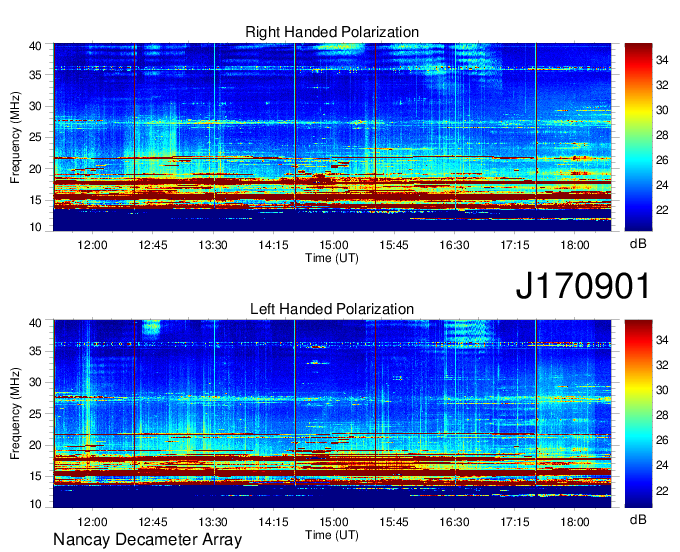Click the 15 MHz tick of Left Handed plot

click(x=36, y=477)
